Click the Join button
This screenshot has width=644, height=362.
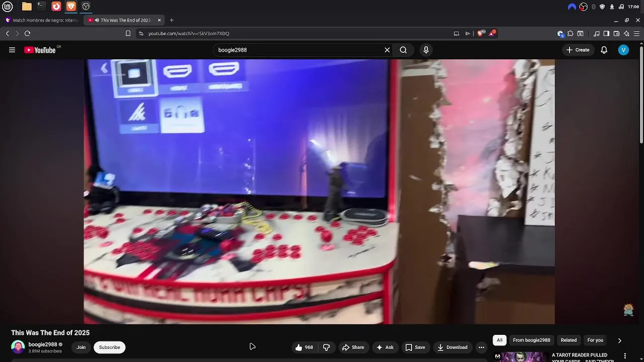coord(81,347)
